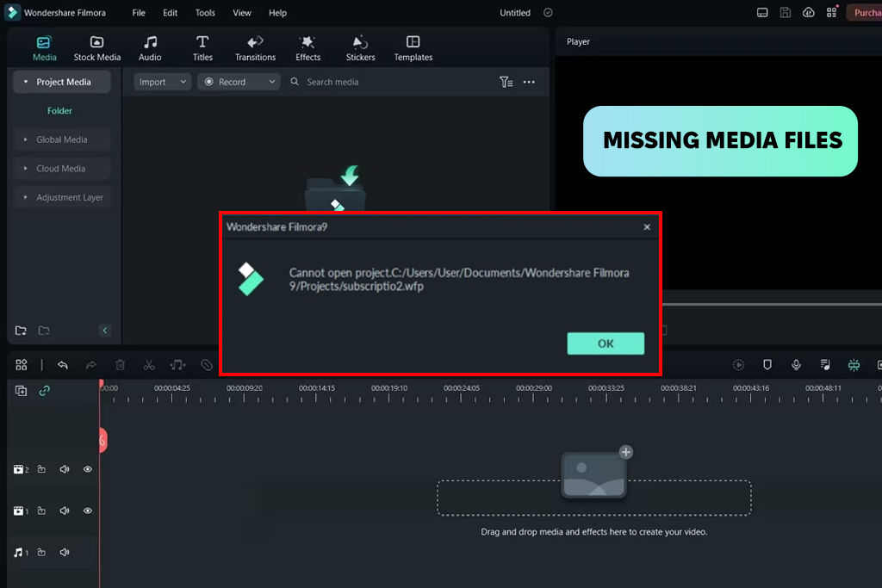Open the audio mixer icon
882x588 pixels.
pyautogui.click(x=825, y=365)
